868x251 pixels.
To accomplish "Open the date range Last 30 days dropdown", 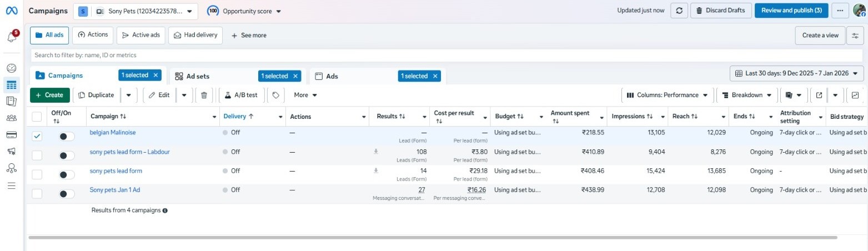I will (x=797, y=73).
